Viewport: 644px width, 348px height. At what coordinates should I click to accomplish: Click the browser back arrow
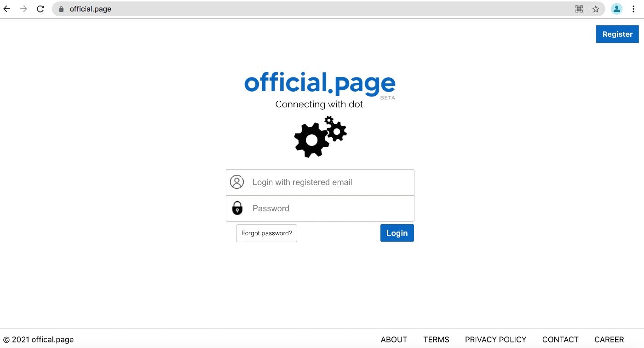point(6,8)
